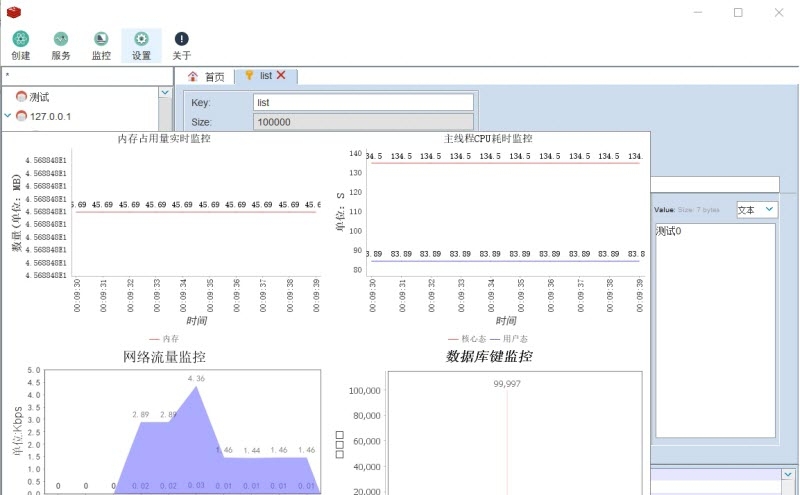The image size is (800, 495).
Task: Open the 文本 value format dropdown
Action: tap(756, 209)
